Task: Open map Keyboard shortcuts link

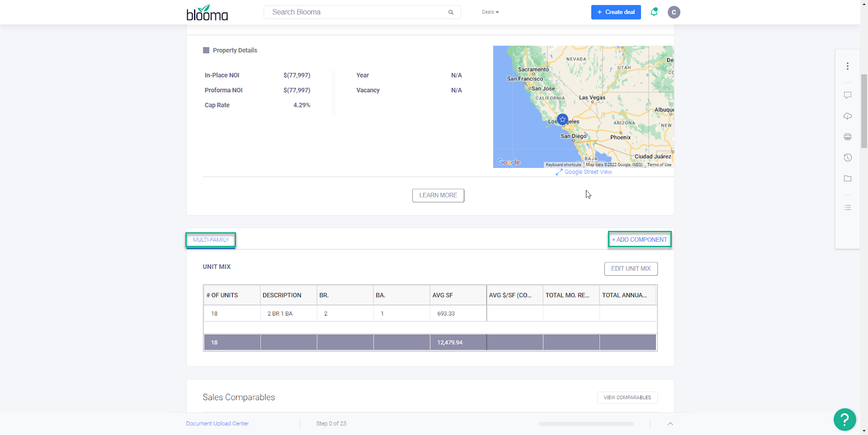Action: coord(563,165)
